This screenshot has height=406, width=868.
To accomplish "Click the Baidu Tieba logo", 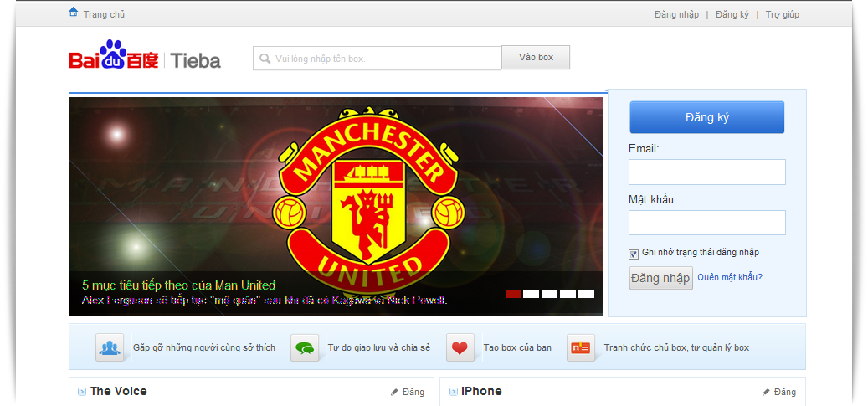I will (x=145, y=55).
